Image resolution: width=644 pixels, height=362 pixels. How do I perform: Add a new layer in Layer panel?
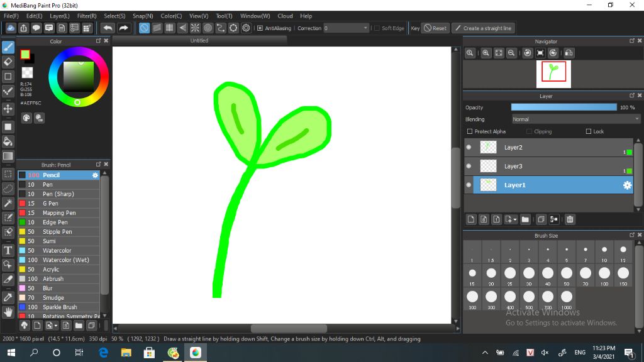pyautogui.click(x=471, y=219)
